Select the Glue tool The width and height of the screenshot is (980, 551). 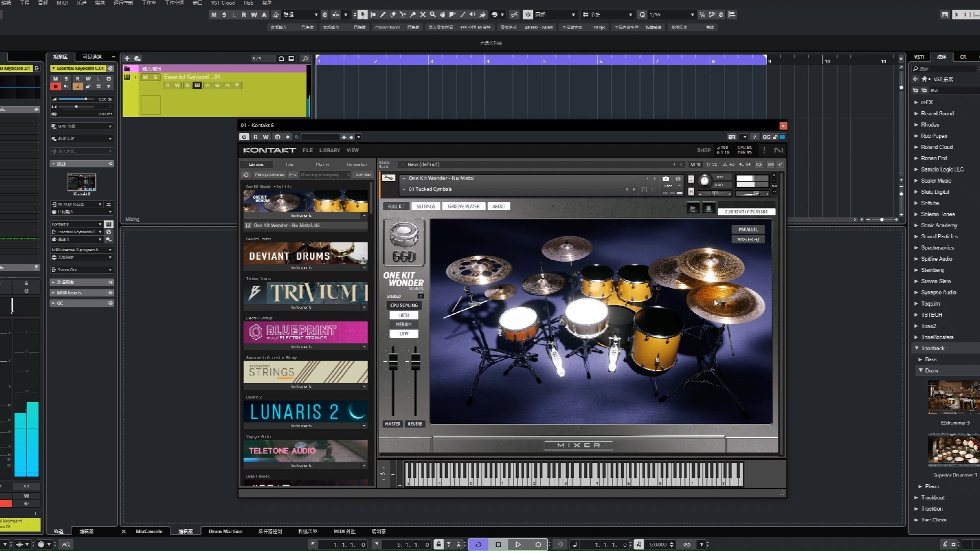[413, 15]
